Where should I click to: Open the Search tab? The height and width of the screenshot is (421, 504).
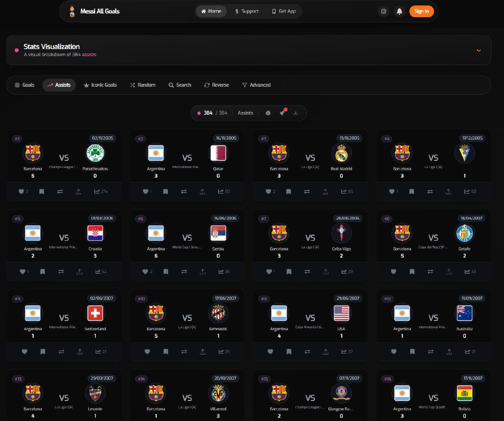pyautogui.click(x=180, y=85)
